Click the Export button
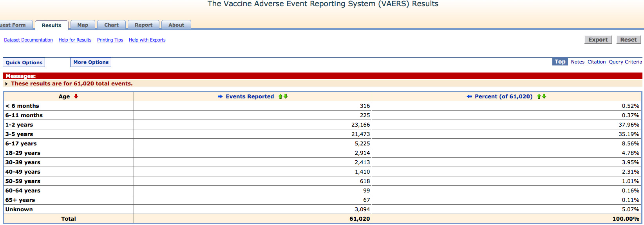 pyautogui.click(x=598, y=40)
